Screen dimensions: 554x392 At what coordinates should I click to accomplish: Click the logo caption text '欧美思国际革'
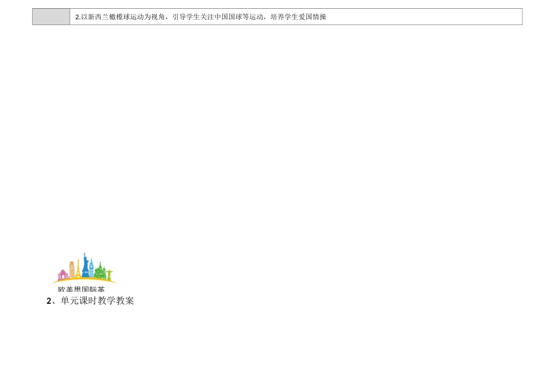[x=81, y=289]
